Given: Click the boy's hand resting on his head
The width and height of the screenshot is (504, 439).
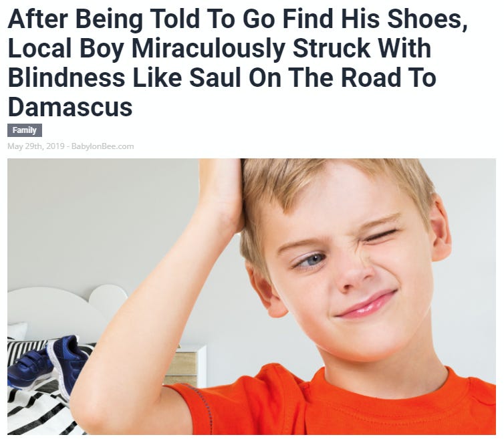Looking at the screenshot, I should click(x=221, y=193).
